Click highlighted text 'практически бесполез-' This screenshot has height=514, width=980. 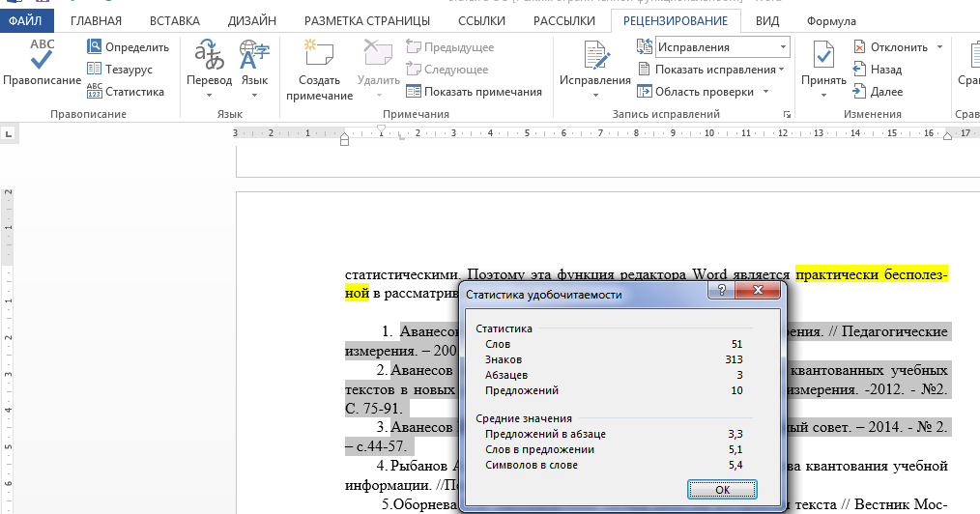pos(872,274)
